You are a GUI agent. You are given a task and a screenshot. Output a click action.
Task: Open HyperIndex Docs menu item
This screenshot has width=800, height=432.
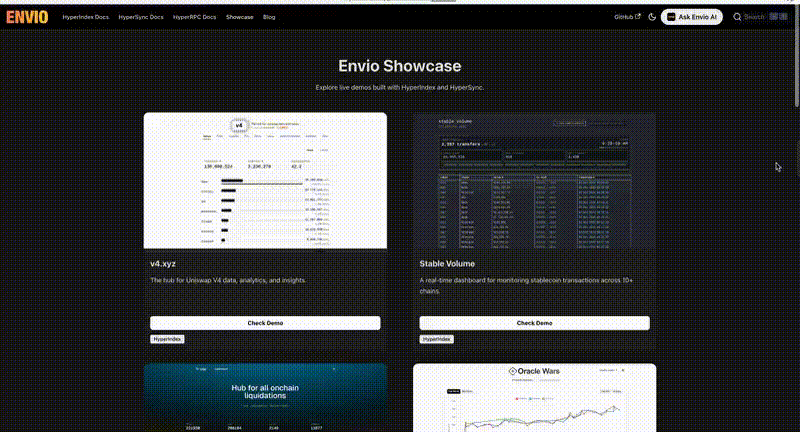pos(86,18)
